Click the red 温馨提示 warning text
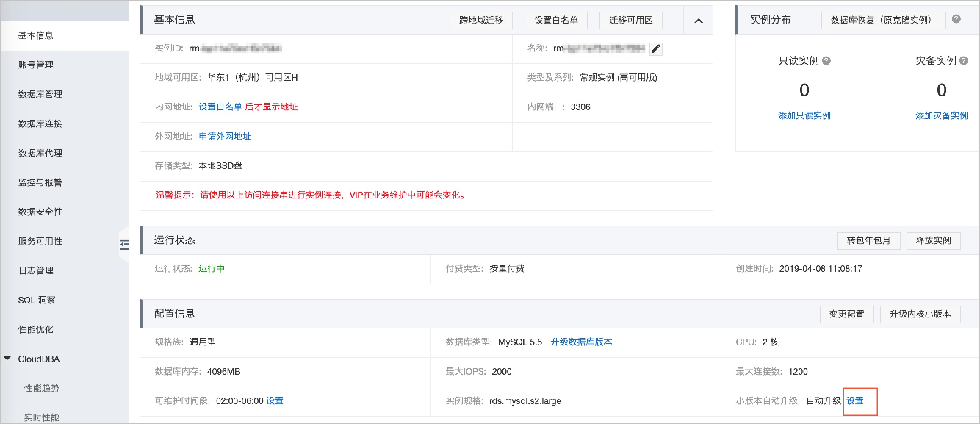 [311, 195]
